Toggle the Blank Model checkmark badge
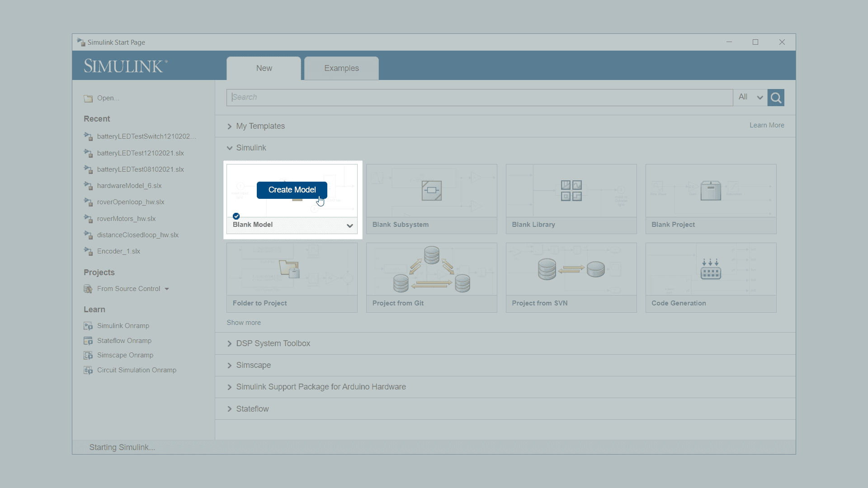 [x=236, y=216]
